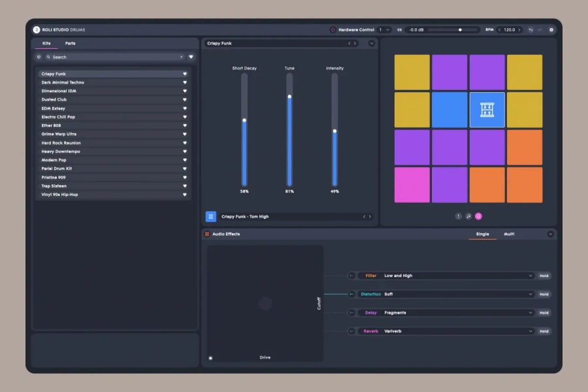Trigger the pink drum pad
Screen dimensions: 588x392
click(x=412, y=185)
